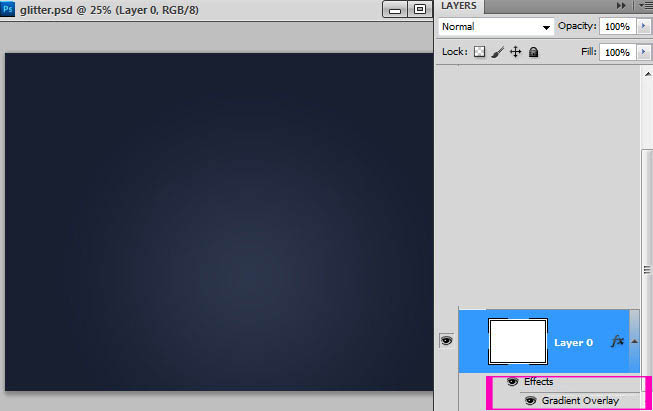
Task: Toggle visibility of all Effects
Action: [512, 381]
